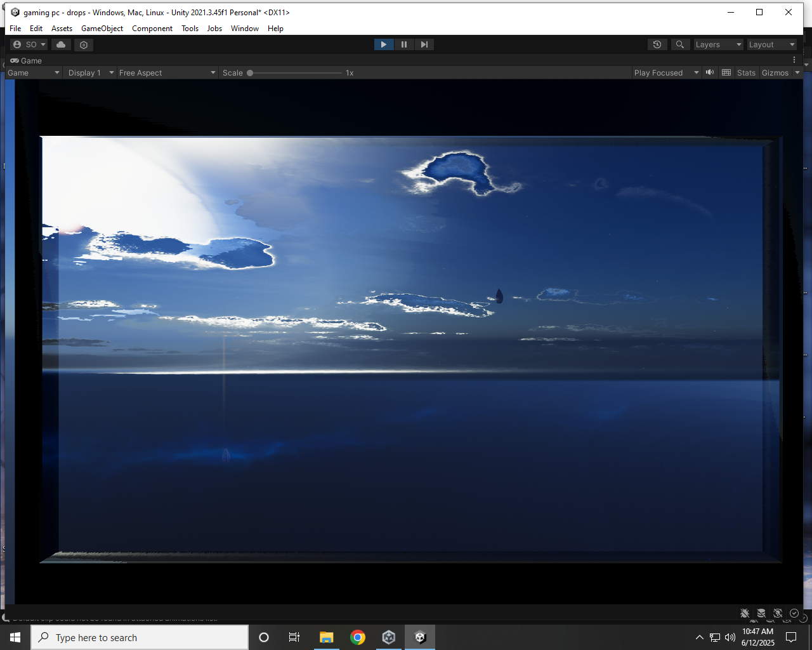Pause play mode in Unity
The width and height of the screenshot is (812, 650).
404,44
